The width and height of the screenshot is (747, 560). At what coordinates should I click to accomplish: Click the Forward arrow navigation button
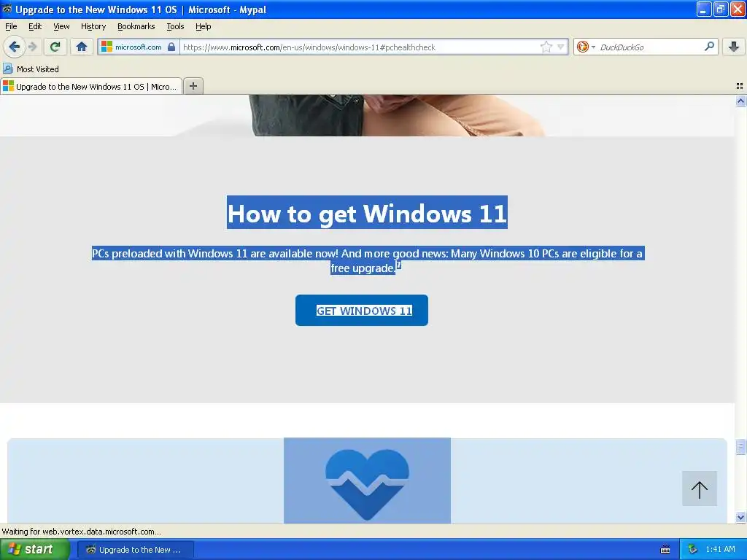click(32, 47)
